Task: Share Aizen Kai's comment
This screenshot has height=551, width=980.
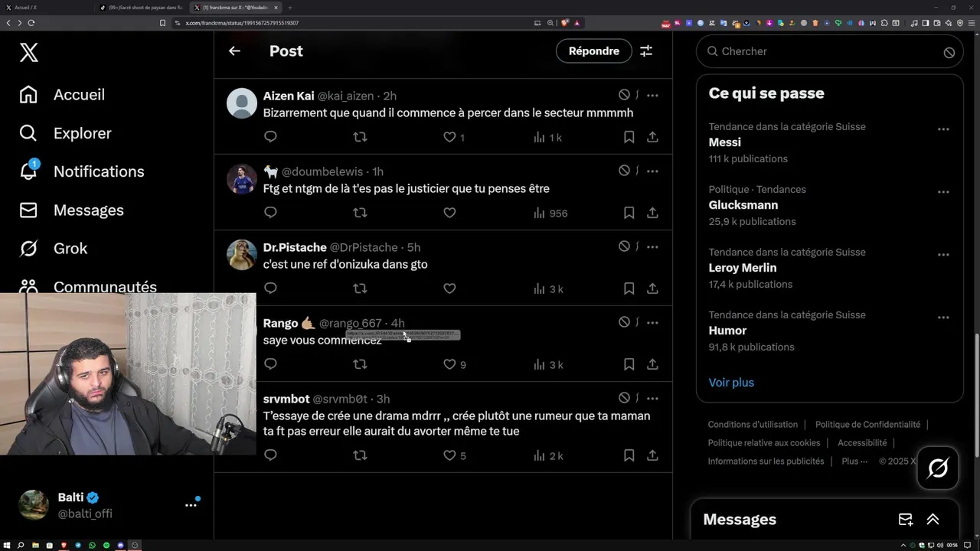Action: tap(652, 137)
